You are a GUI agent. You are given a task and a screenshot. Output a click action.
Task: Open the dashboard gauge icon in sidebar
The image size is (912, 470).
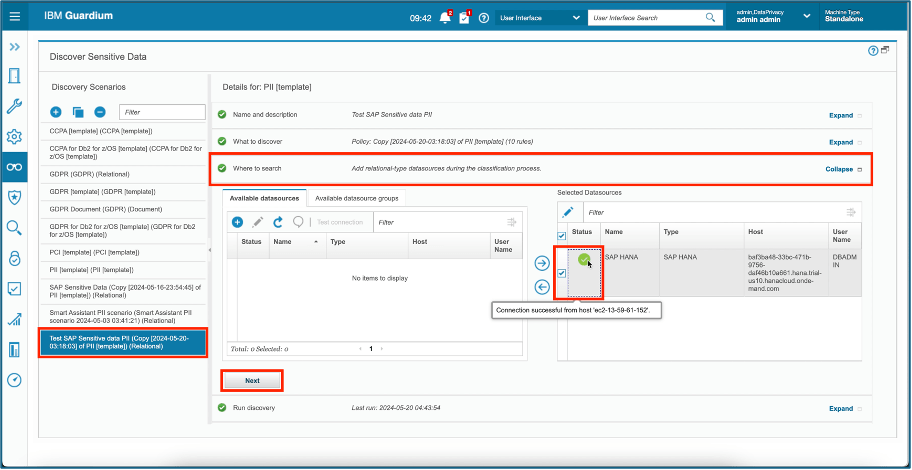click(x=15, y=380)
